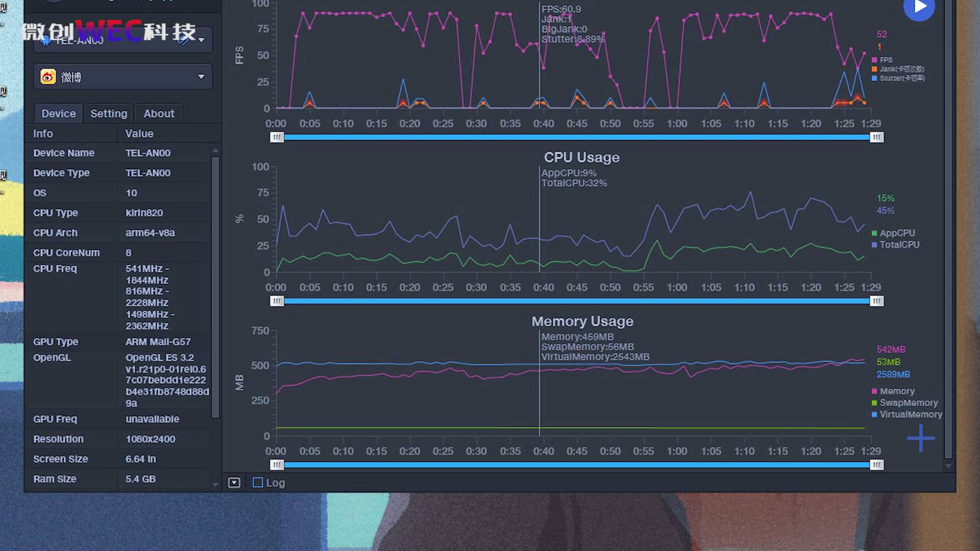Toggle FPS series in the legend
Image resolution: width=980 pixels, height=551 pixels.
coord(882,60)
